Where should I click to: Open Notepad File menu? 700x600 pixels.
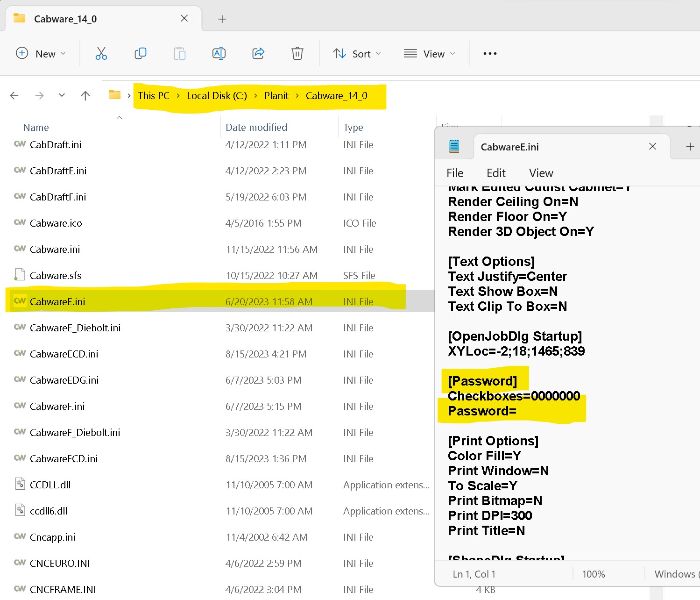tap(455, 173)
